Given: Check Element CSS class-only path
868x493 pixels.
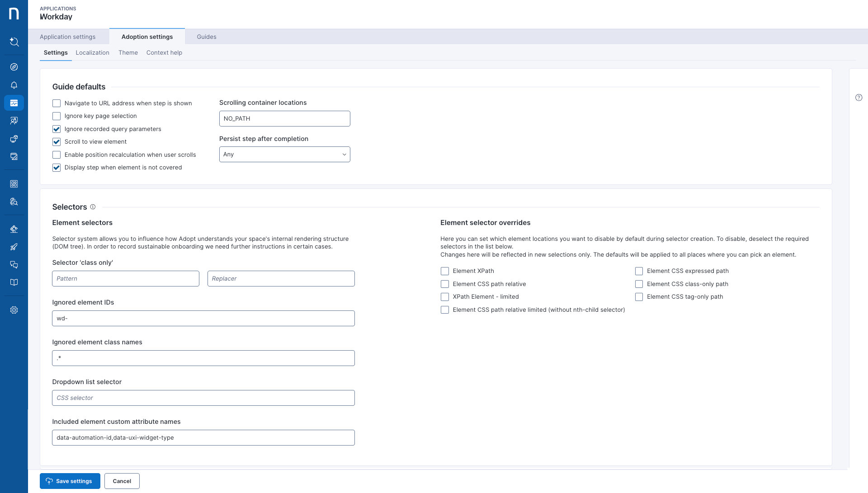Looking at the screenshot, I should click(x=639, y=284).
